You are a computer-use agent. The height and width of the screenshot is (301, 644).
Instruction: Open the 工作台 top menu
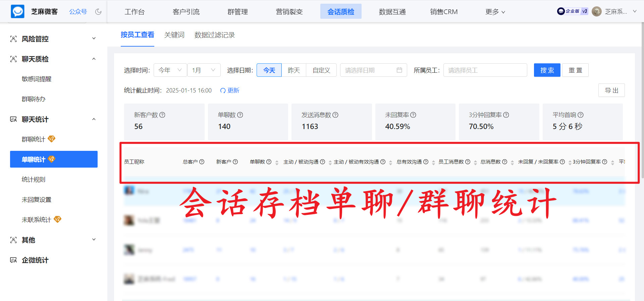(x=135, y=12)
